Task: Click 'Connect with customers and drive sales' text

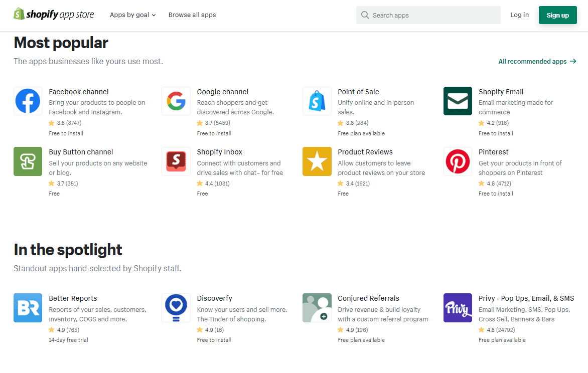Action: point(240,168)
